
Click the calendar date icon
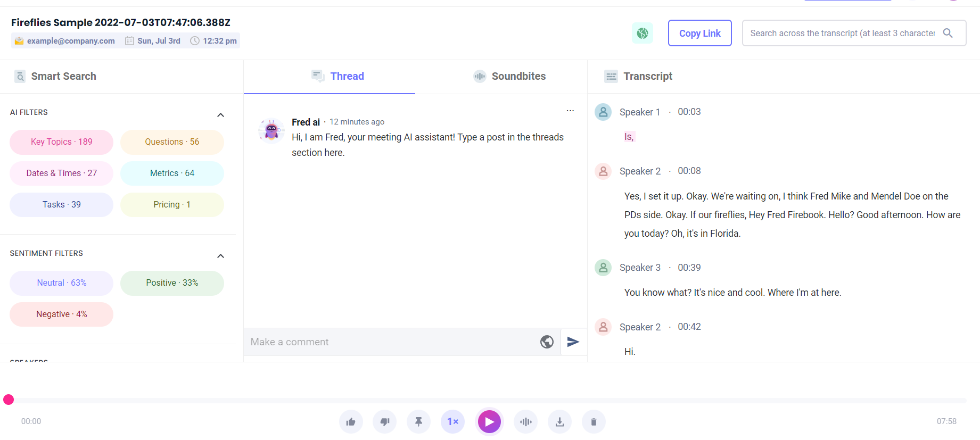click(x=129, y=41)
